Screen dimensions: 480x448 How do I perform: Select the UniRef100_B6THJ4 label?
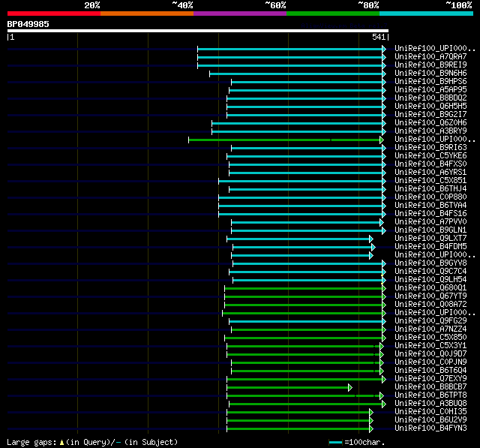click(430, 189)
